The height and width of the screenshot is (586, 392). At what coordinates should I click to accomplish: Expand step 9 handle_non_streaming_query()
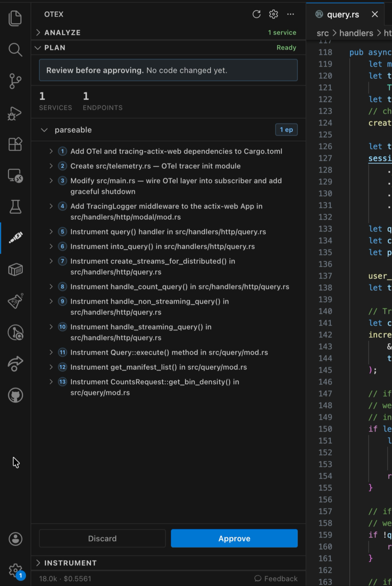click(x=51, y=301)
